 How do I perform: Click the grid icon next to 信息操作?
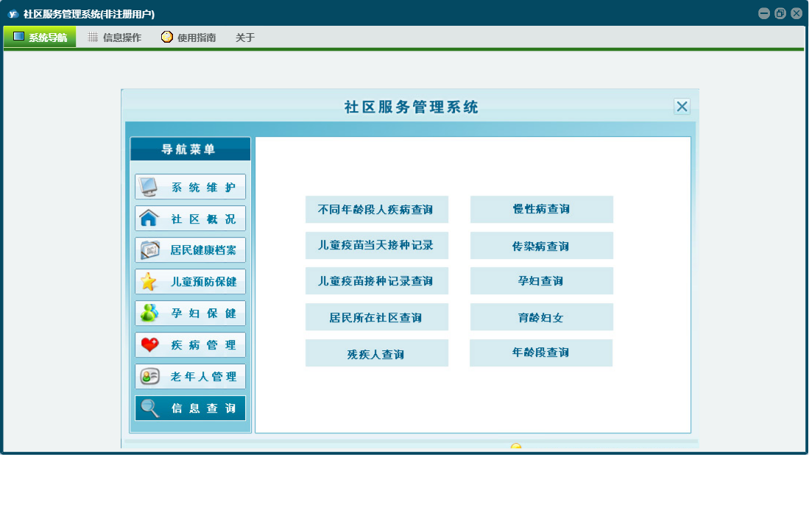pyautogui.click(x=93, y=37)
